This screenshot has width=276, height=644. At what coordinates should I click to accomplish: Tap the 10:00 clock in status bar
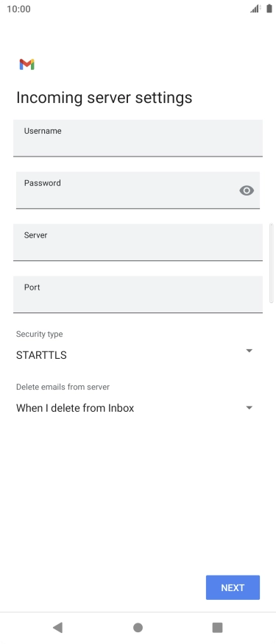point(18,9)
